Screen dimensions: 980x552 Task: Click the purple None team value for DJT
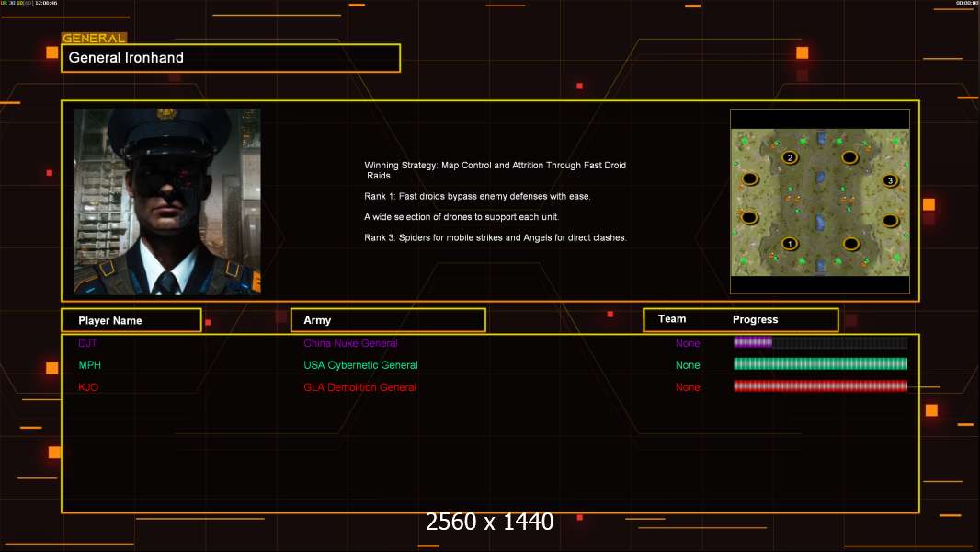(x=688, y=343)
